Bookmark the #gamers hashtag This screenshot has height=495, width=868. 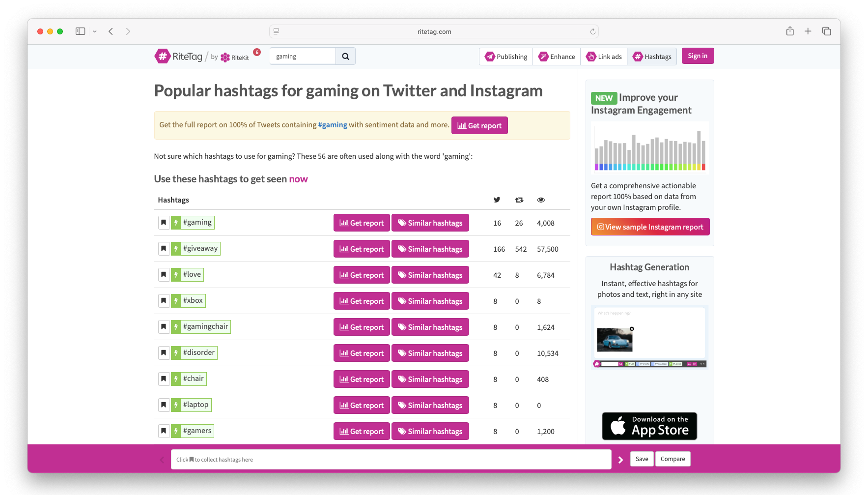[164, 431]
